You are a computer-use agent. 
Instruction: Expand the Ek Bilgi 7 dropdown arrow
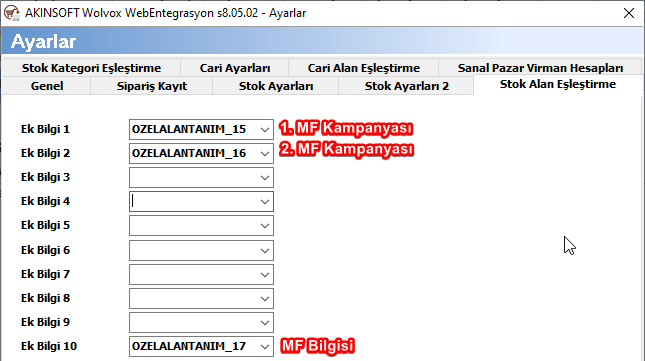pos(264,275)
